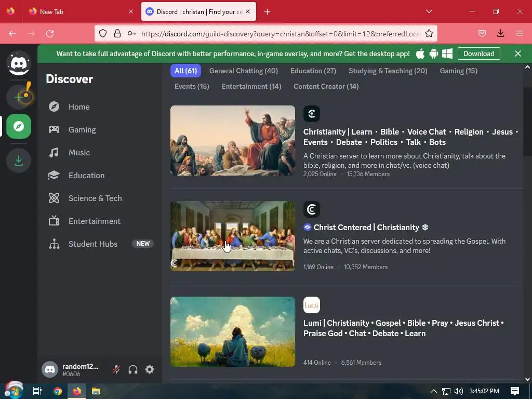Click the Music note icon

point(54,153)
